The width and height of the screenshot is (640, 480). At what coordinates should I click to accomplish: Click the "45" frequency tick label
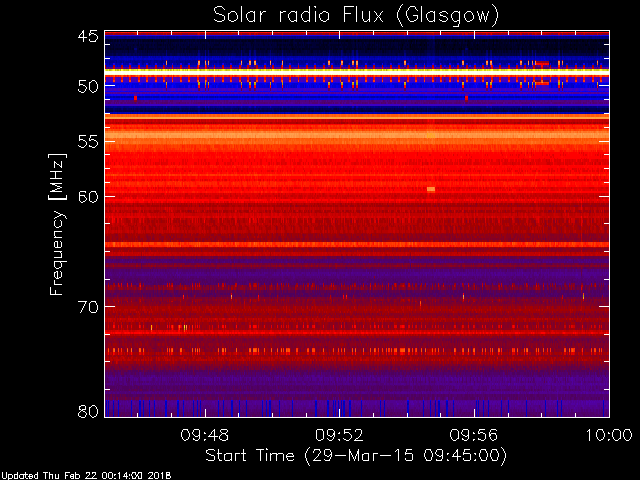pyautogui.click(x=88, y=36)
